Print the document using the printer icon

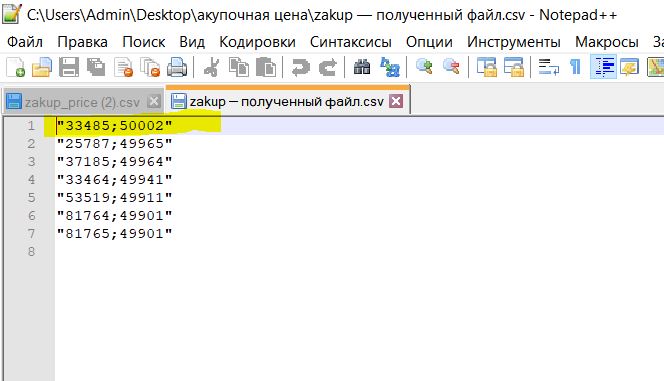coord(177,67)
